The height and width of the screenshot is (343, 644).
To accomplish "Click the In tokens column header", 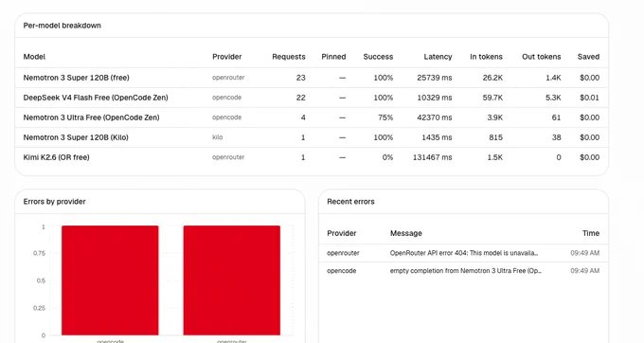I will point(486,57).
